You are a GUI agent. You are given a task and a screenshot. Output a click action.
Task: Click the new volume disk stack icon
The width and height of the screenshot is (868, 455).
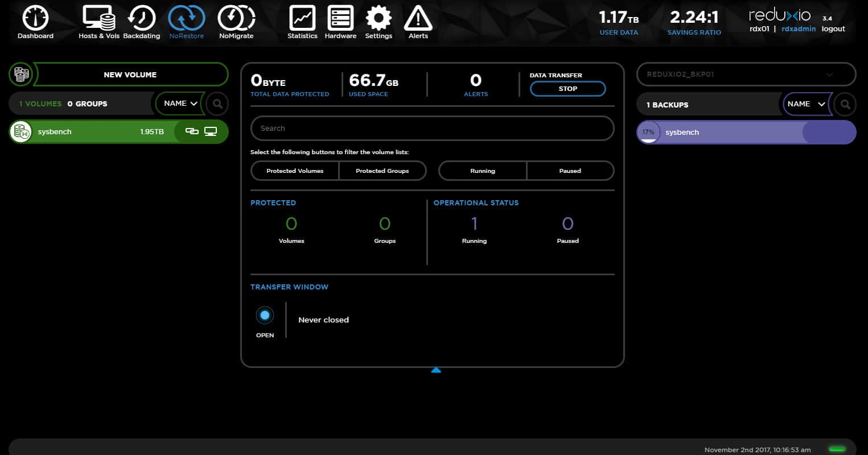pyautogui.click(x=21, y=75)
